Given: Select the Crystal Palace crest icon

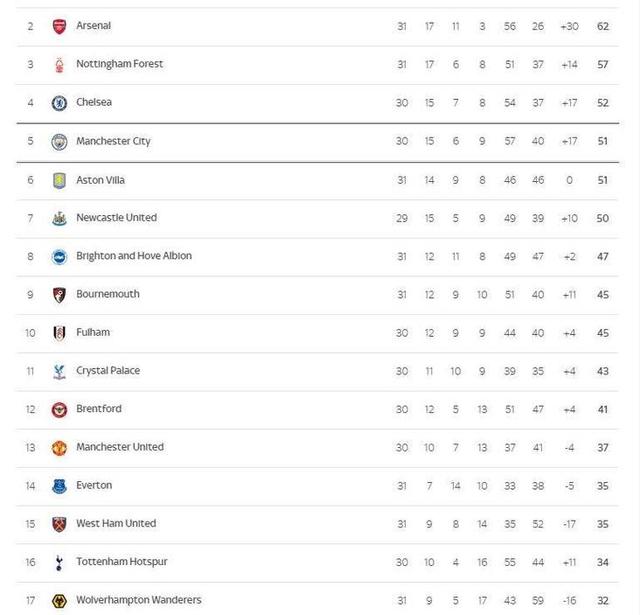Looking at the screenshot, I should 59,371.
